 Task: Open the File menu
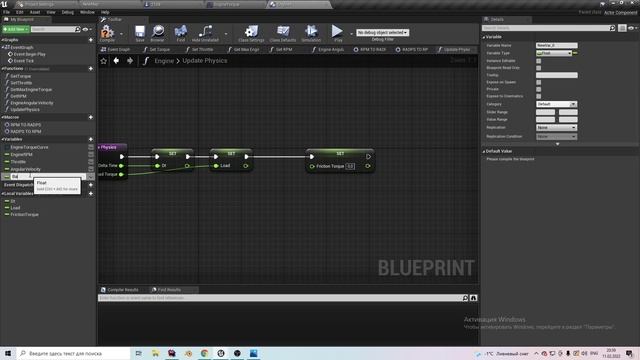[7, 12]
